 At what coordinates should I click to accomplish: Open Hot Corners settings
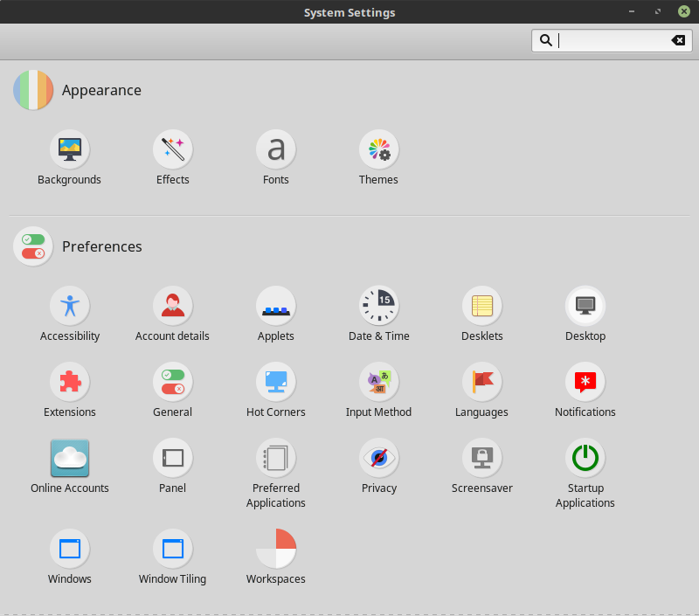click(x=276, y=383)
